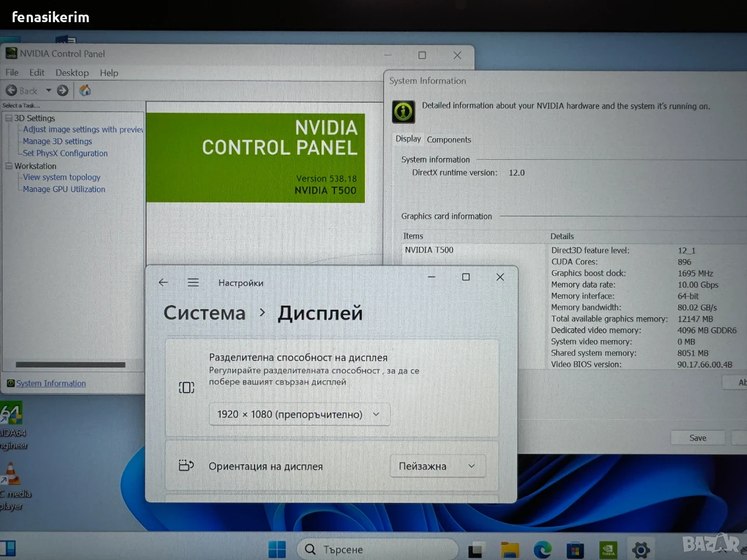
Task: Click the Save button in System Information
Action: coord(697,438)
